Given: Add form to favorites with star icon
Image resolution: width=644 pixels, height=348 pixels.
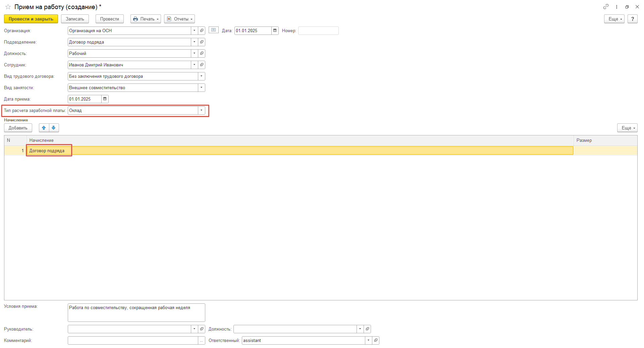Looking at the screenshot, I should click(8, 7).
